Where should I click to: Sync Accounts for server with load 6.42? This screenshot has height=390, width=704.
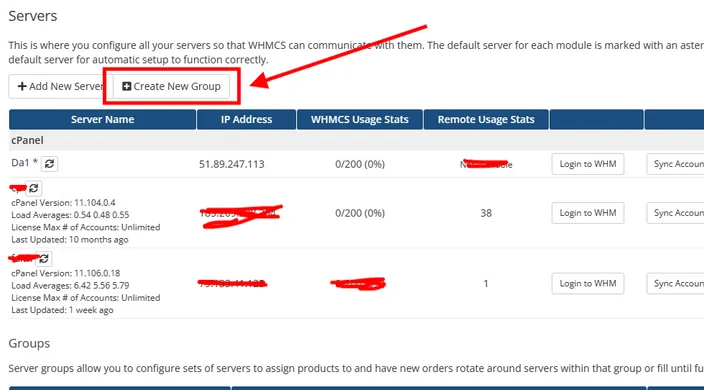pos(675,283)
